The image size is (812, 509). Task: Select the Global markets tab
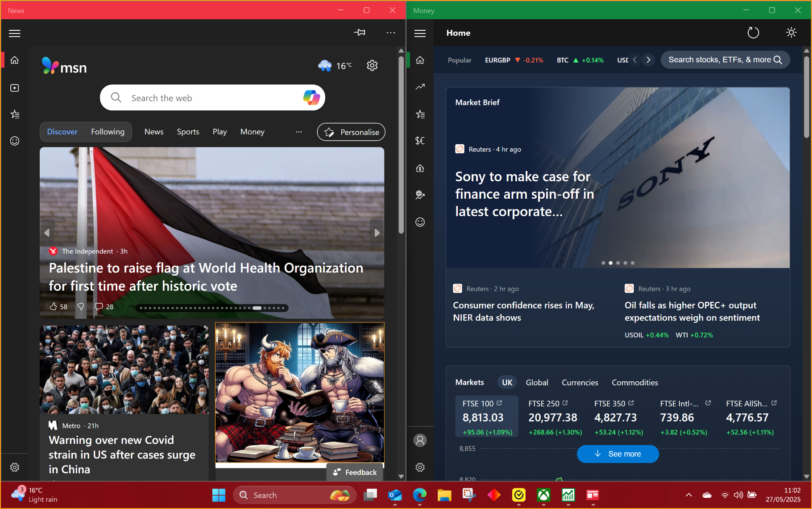537,382
